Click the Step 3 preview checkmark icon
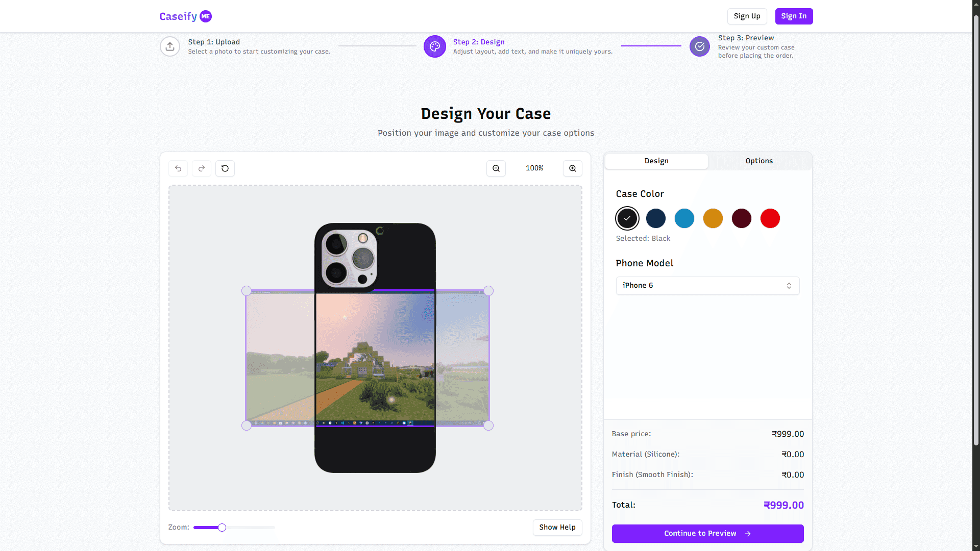This screenshot has width=980, height=551. [x=699, y=46]
